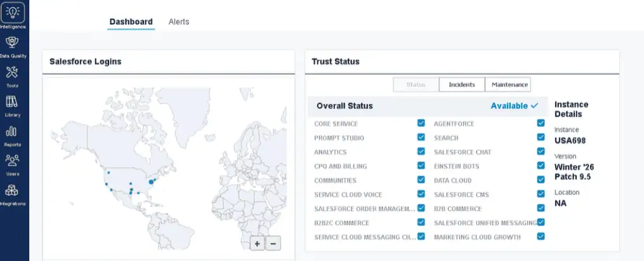644x261 pixels.
Task: Switch to the Dashboard tab
Action: (131, 22)
